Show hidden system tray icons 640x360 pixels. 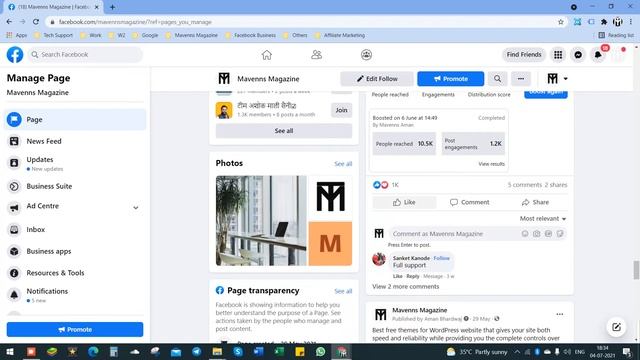point(517,351)
